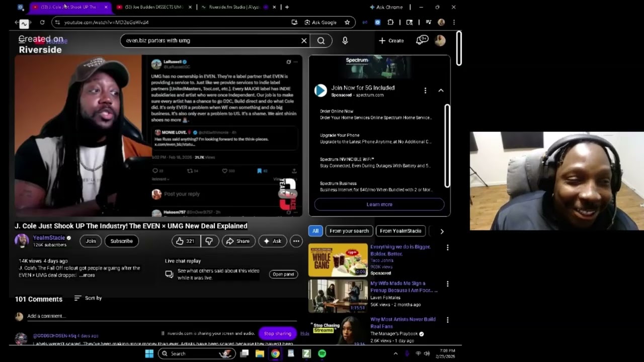Open options for Real Fans video suggestion
Viewport: 644px width, 362px height.
447,320
